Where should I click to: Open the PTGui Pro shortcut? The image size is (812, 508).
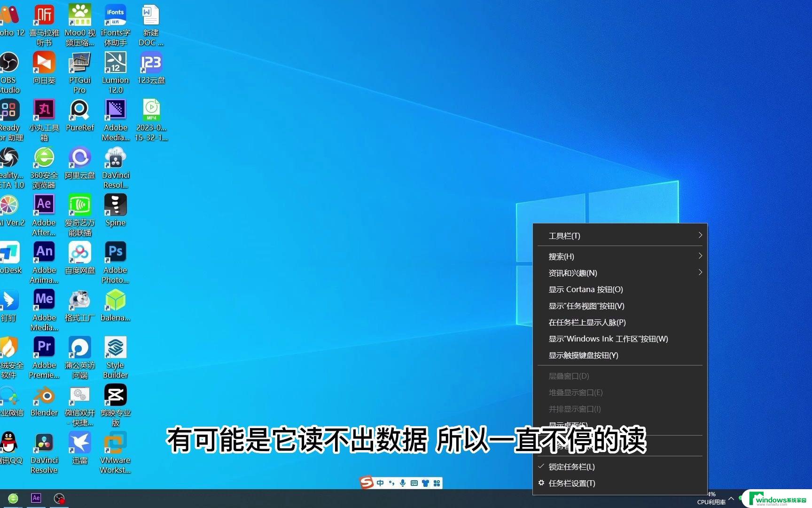click(x=80, y=73)
